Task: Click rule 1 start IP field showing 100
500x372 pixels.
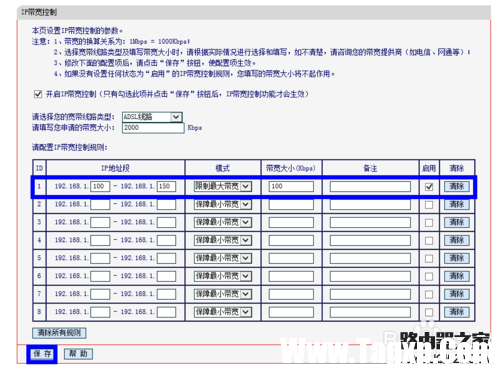Action: point(100,186)
